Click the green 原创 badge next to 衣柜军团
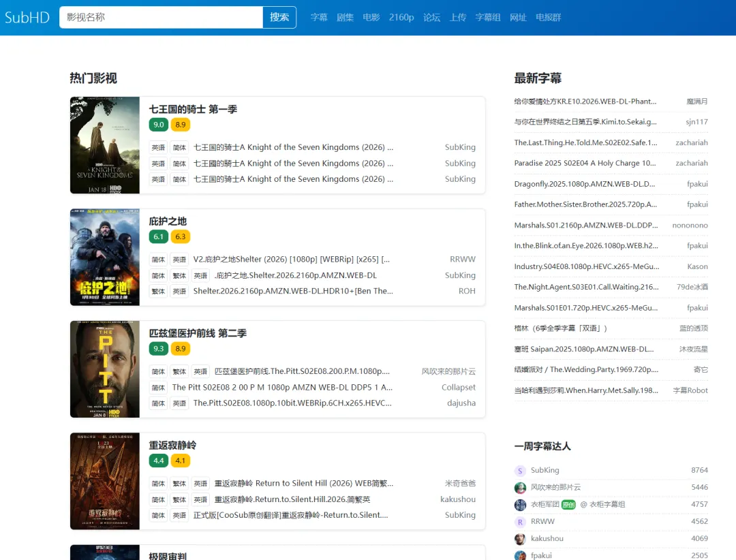The image size is (736, 560). pyautogui.click(x=568, y=505)
